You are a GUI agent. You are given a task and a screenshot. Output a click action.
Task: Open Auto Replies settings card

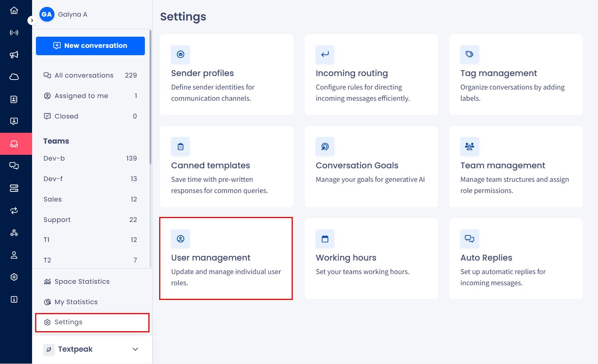(516, 259)
